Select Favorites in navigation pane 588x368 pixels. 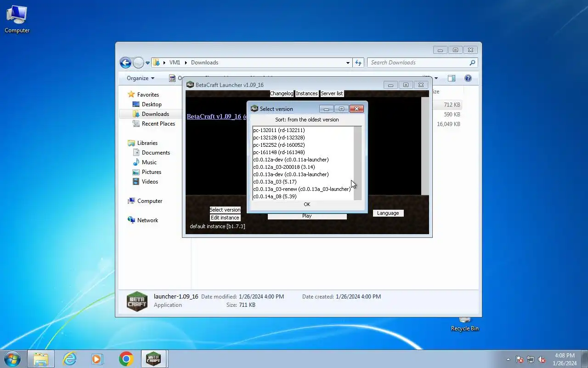click(148, 94)
